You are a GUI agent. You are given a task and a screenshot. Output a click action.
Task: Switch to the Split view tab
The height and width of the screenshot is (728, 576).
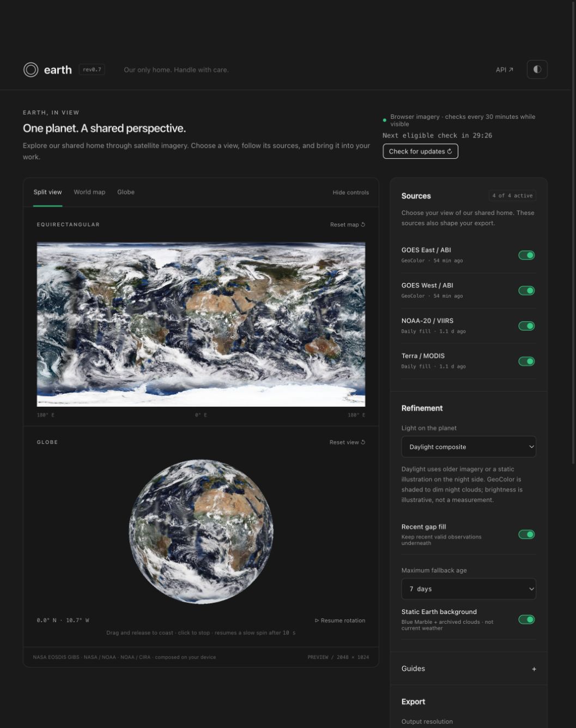(47, 192)
